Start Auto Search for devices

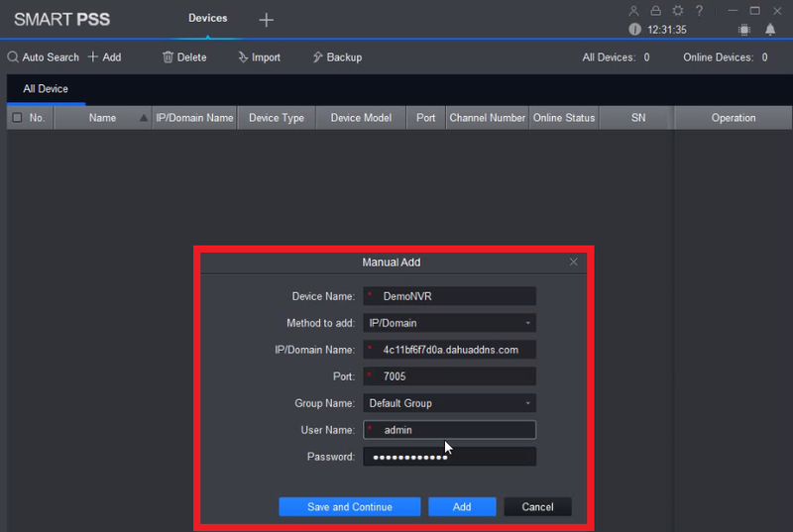coord(43,57)
